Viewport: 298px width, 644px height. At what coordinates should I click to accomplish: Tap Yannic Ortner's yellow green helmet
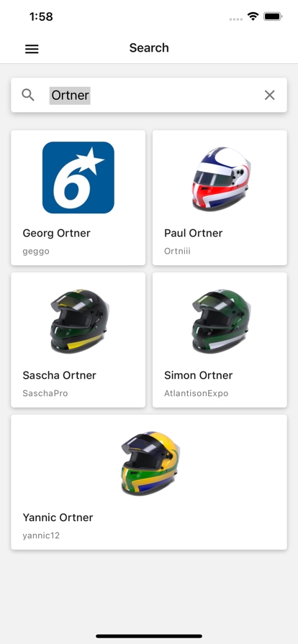tap(150, 463)
